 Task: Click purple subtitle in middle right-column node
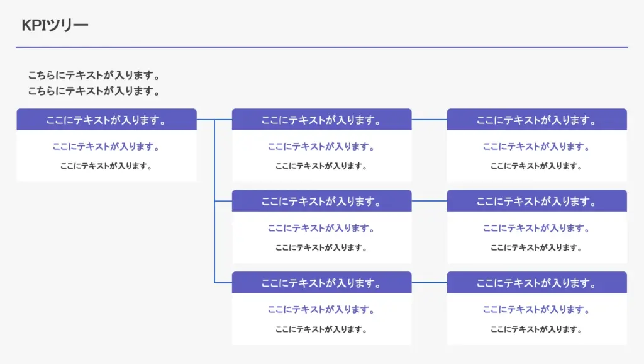pyautogui.click(x=536, y=229)
